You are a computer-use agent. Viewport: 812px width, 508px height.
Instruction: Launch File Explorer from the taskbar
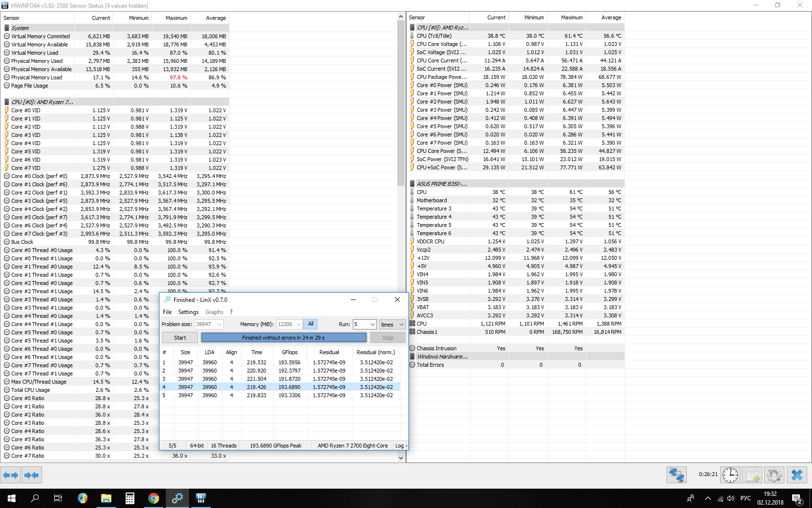[x=106, y=498]
